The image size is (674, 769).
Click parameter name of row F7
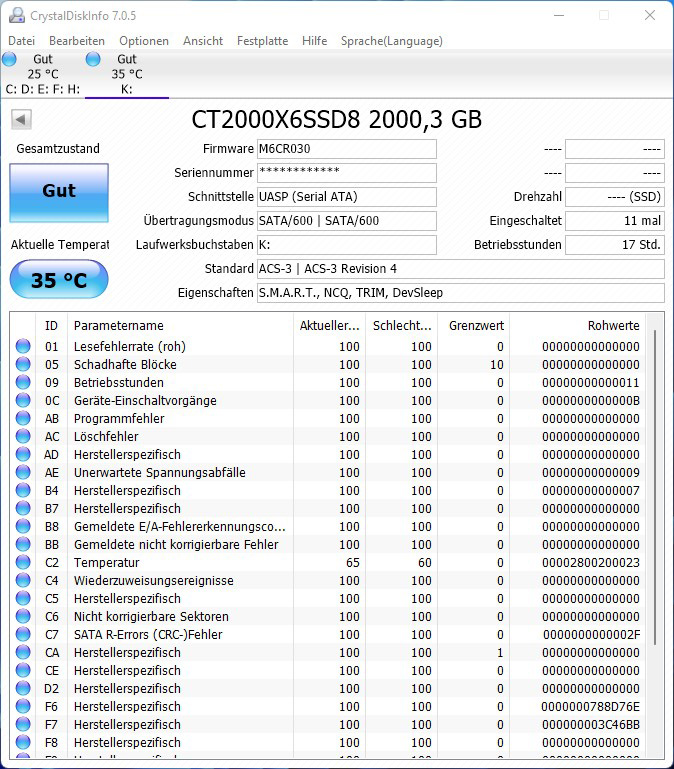coord(127,724)
